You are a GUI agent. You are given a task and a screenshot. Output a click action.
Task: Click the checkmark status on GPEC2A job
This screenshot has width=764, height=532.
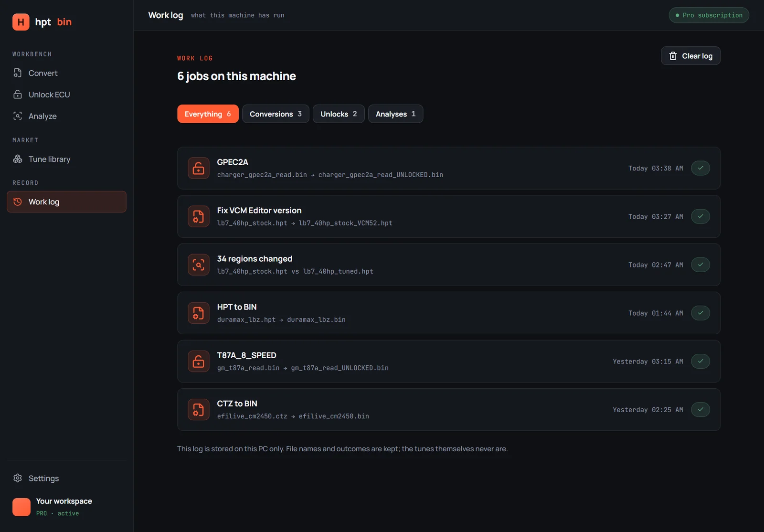[700, 168]
